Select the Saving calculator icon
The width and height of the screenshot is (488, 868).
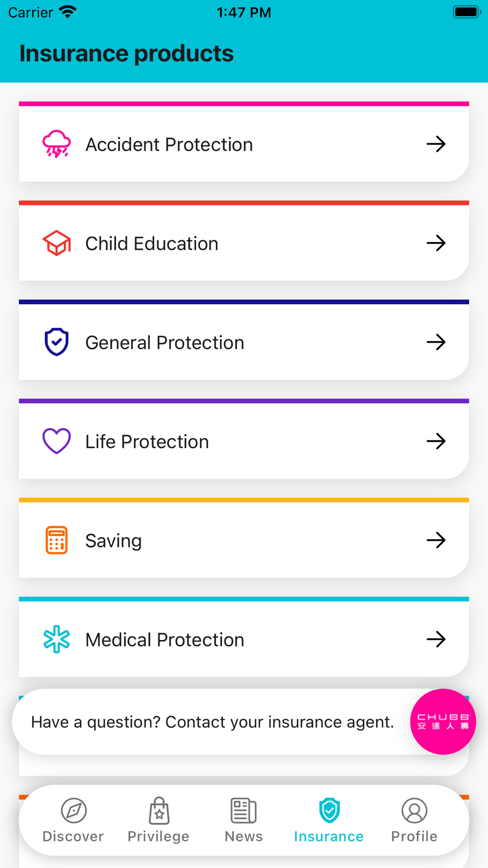57,540
